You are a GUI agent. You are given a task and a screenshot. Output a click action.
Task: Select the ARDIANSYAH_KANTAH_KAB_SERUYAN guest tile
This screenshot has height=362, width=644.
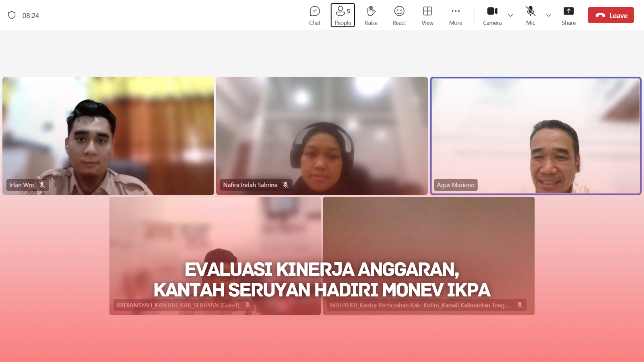[x=215, y=233]
